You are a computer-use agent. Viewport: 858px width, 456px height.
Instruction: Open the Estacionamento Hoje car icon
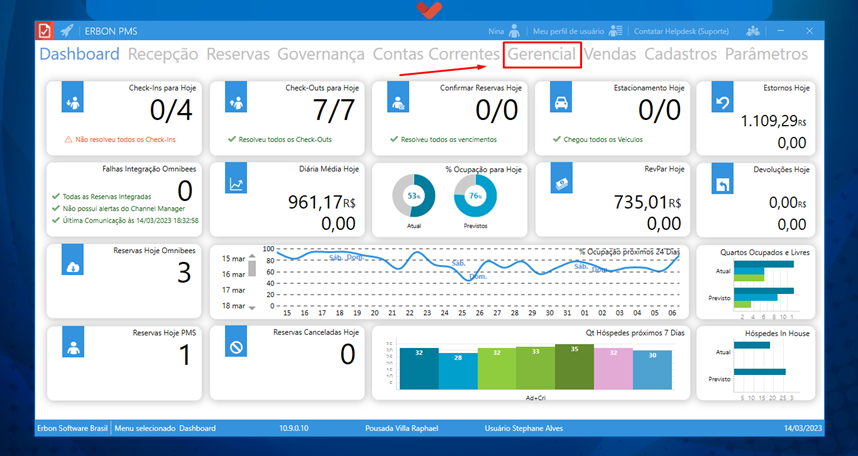point(562,102)
